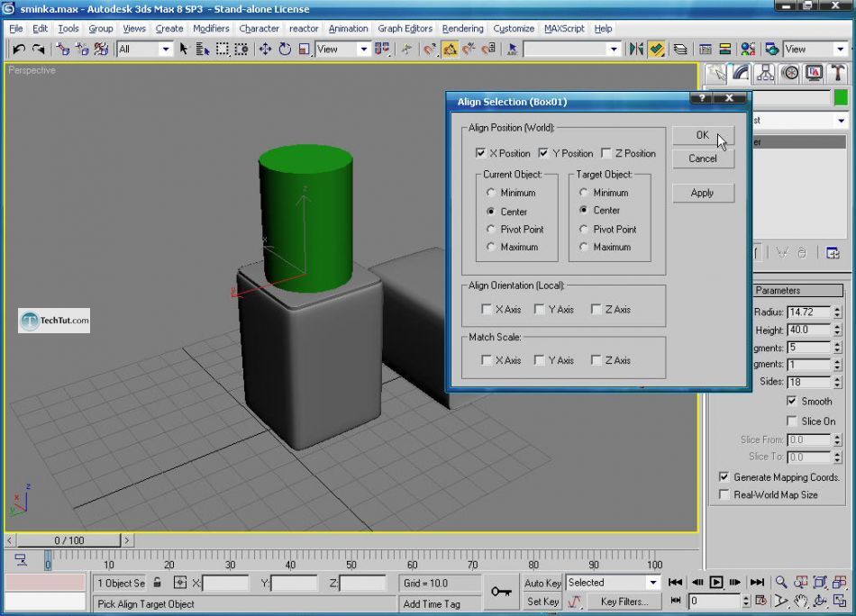Viewport: 856px width, 616px height.
Task: Enable the Z Position checkbox
Action: click(x=606, y=153)
